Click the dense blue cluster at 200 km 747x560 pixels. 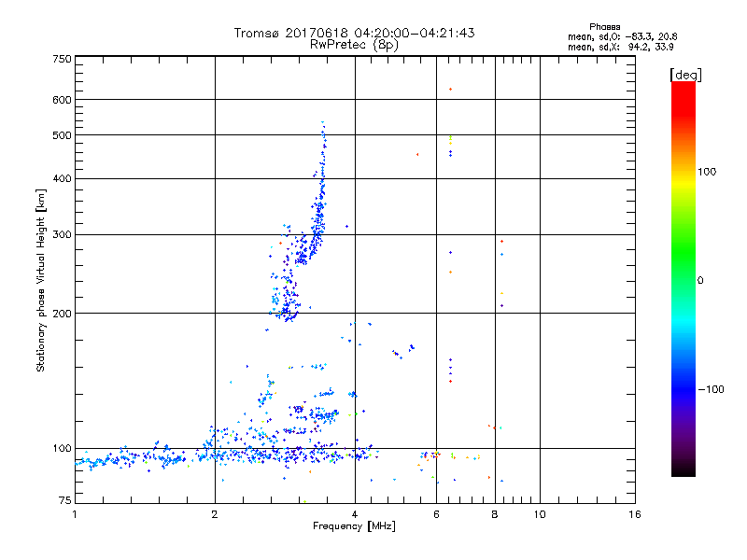point(289,313)
